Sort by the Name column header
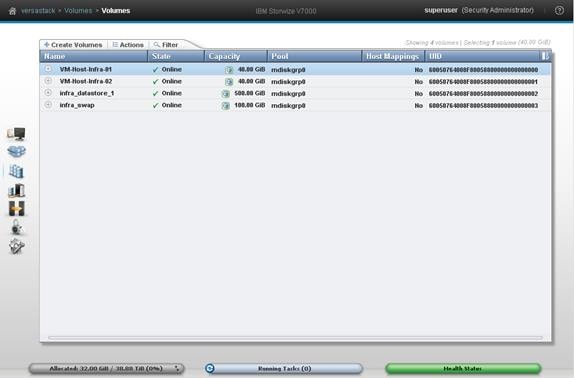Image resolution: width=574 pixels, height=378 pixels. pos(94,56)
